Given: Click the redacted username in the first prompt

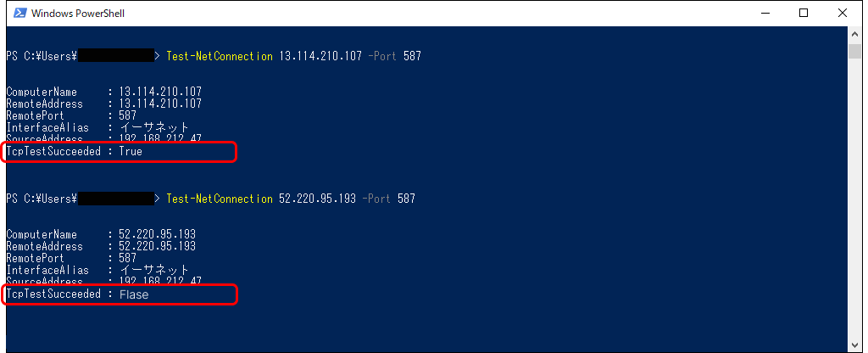Looking at the screenshot, I should pos(115,56).
